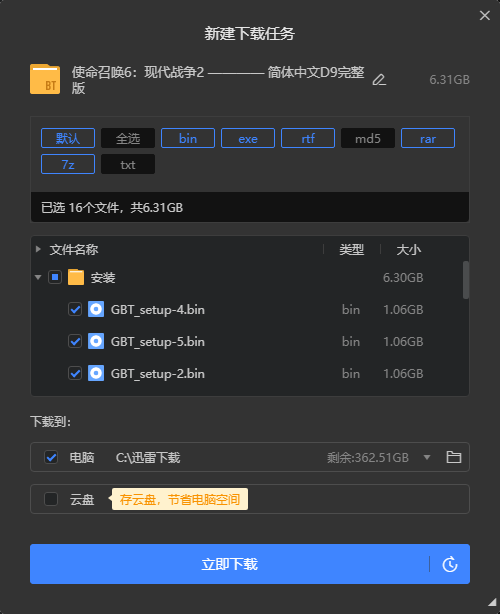Click the file icon of GBT_setup-2.bin
Image resolution: width=500 pixels, height=614 pixels.
[96, 373]
